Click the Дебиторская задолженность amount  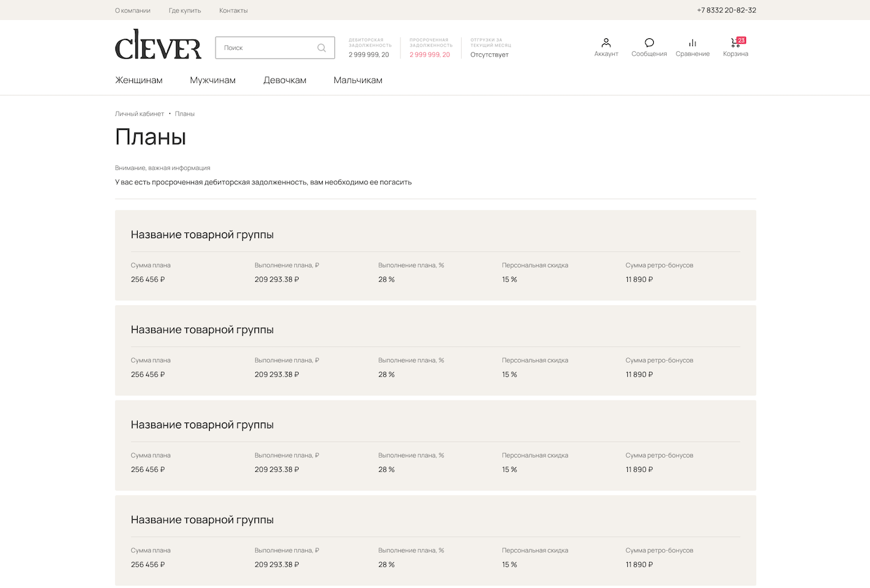point(369,55)
